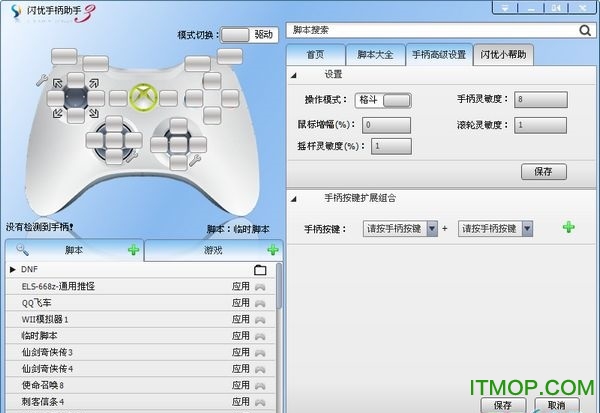
Task: Toggle the 操作模式 格斗 switch
Action: [383, 100]
